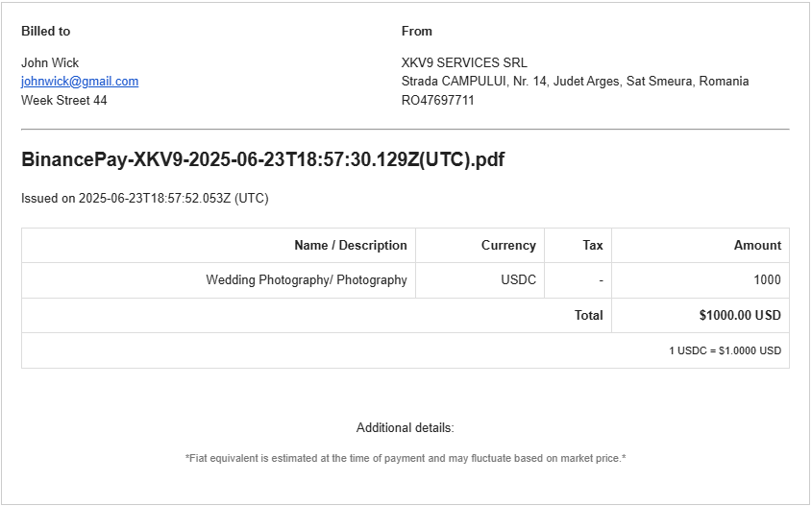Click the Currency column header
The image size is (812, 506).
508,246
